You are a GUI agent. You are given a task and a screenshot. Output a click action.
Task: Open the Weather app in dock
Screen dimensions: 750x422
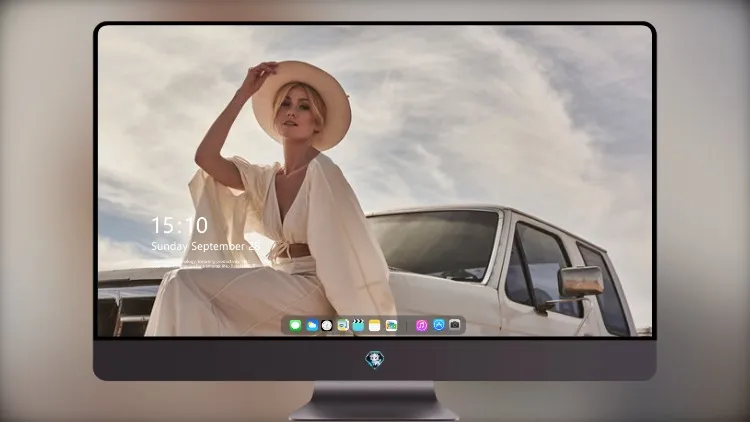pos(312,326)
